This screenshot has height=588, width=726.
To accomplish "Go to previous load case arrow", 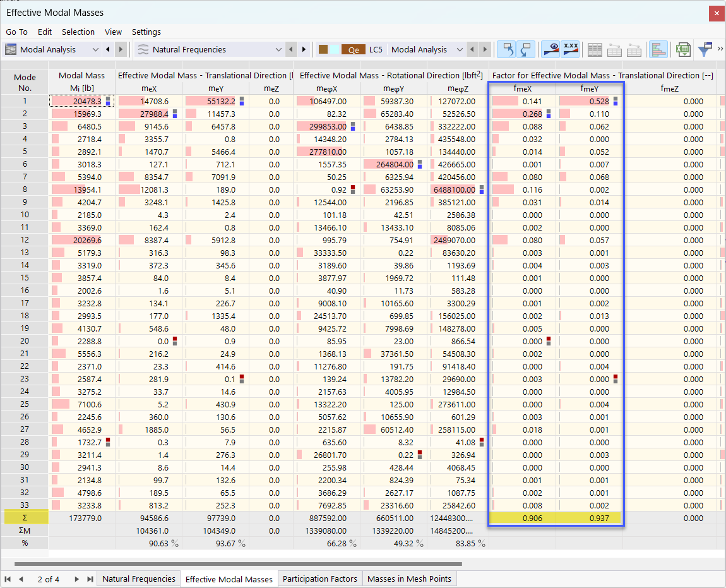I will click(472, 50).
